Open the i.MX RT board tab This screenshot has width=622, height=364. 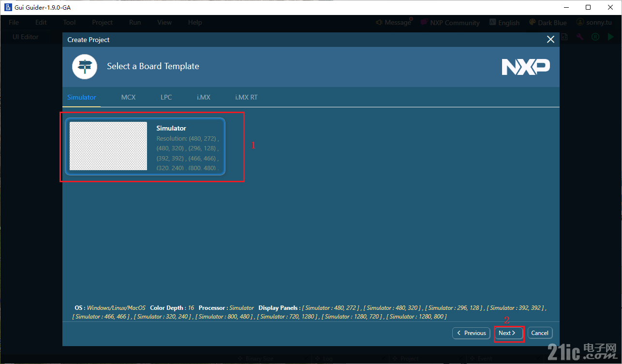coord(246,97)
